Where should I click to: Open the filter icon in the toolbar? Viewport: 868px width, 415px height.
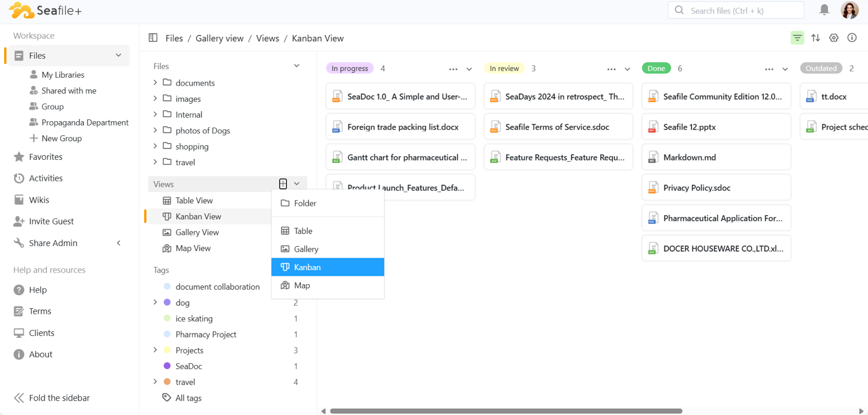pos(797,38)
